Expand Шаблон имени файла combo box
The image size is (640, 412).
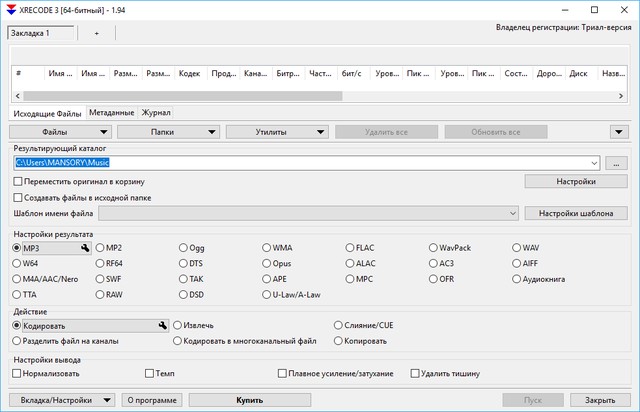coord(513,213)
